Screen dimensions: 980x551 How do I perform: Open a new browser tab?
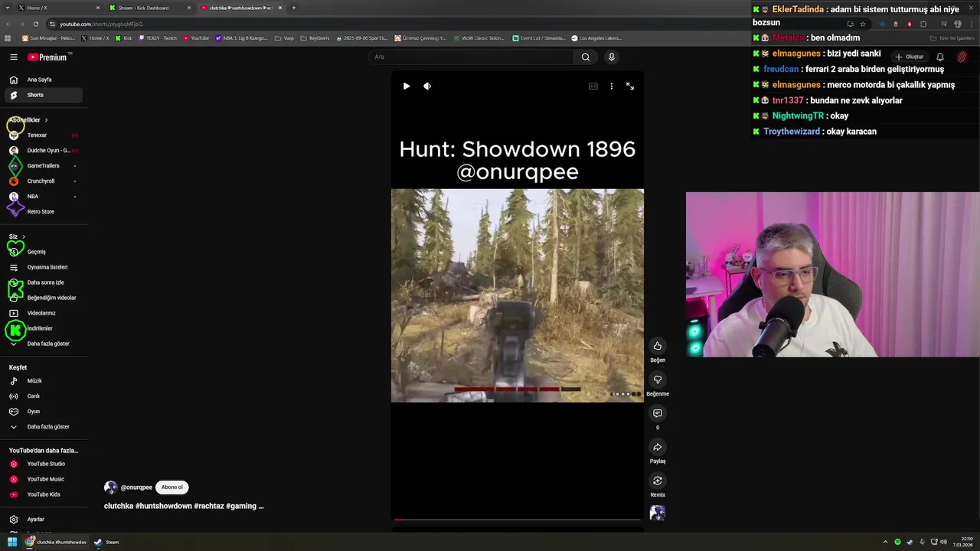294,8
